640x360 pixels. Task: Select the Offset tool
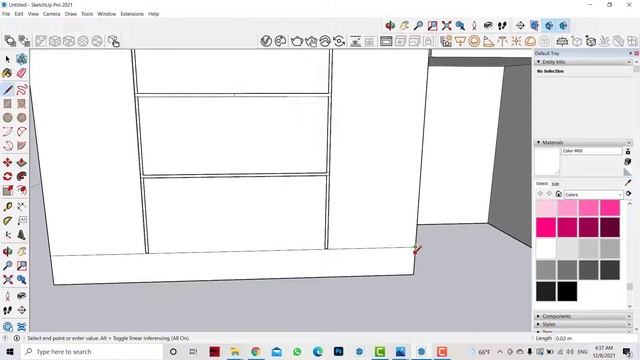[22, 190]
